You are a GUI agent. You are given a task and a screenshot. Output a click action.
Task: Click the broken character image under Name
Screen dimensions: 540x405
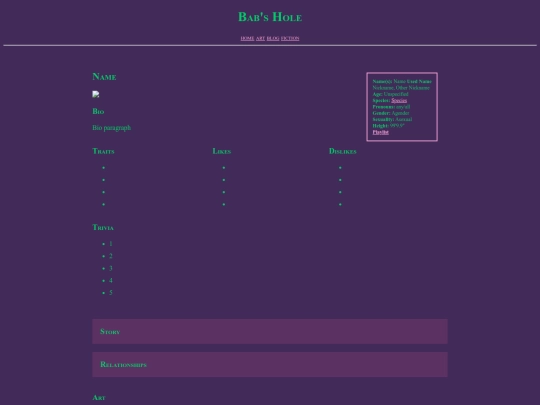[96, 94]
